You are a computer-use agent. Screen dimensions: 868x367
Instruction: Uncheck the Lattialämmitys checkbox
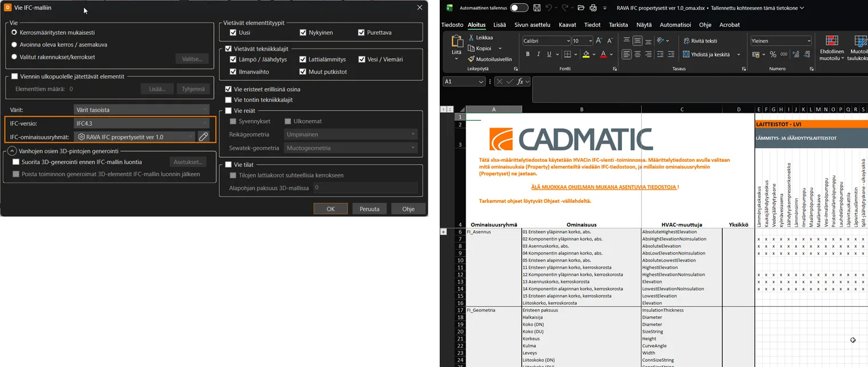[x=303, y=59]
